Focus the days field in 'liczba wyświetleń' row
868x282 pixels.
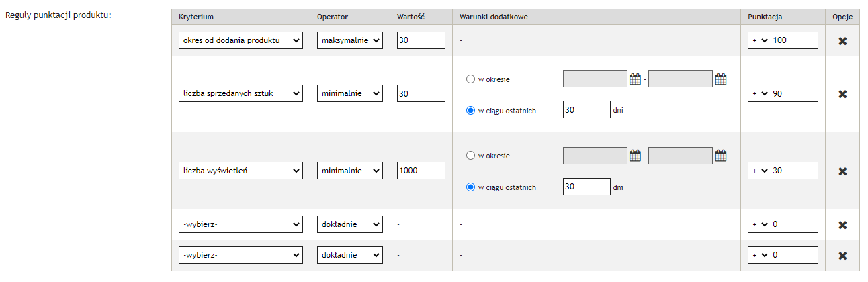coord(586,187)
